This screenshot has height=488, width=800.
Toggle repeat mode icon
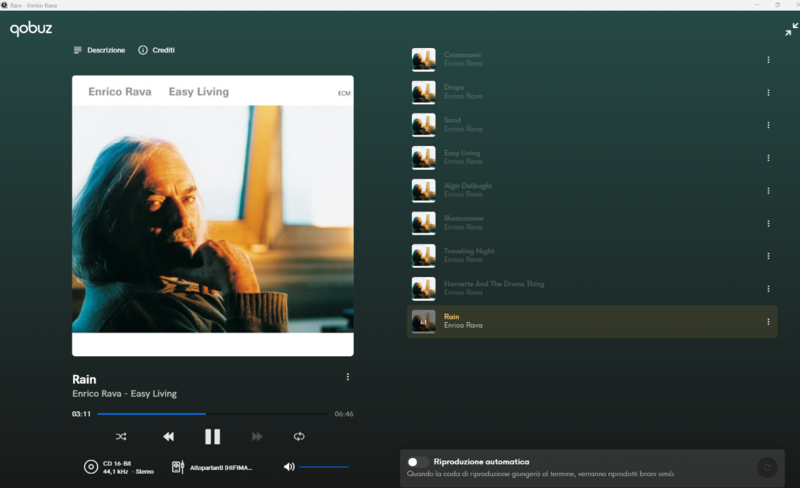click(299, 437)
